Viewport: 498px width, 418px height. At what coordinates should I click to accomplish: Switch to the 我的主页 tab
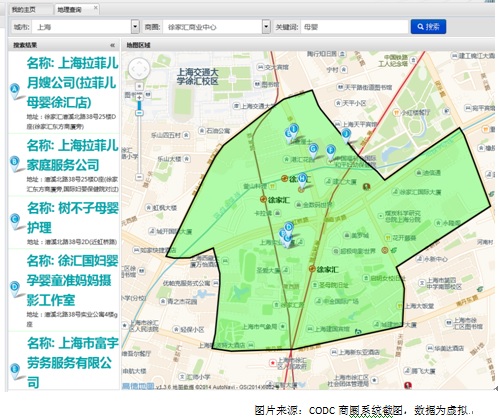coord(23,10)
